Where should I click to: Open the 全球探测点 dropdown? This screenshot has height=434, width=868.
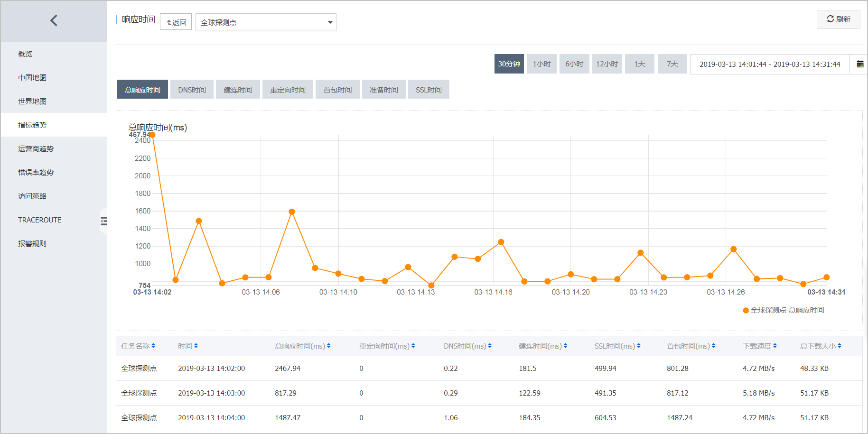[x=266, y=22]
